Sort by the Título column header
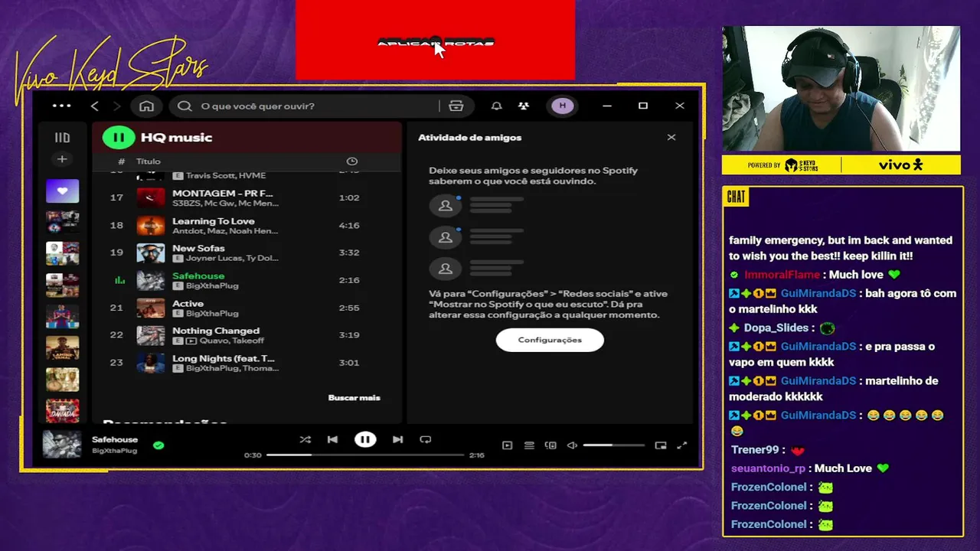This screenshot has height=551, width=980. tap(149, 161)
